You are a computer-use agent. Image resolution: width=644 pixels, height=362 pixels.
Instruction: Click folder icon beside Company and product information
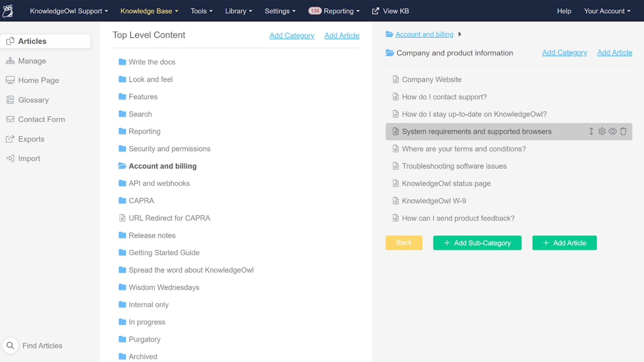click(390, 53)
